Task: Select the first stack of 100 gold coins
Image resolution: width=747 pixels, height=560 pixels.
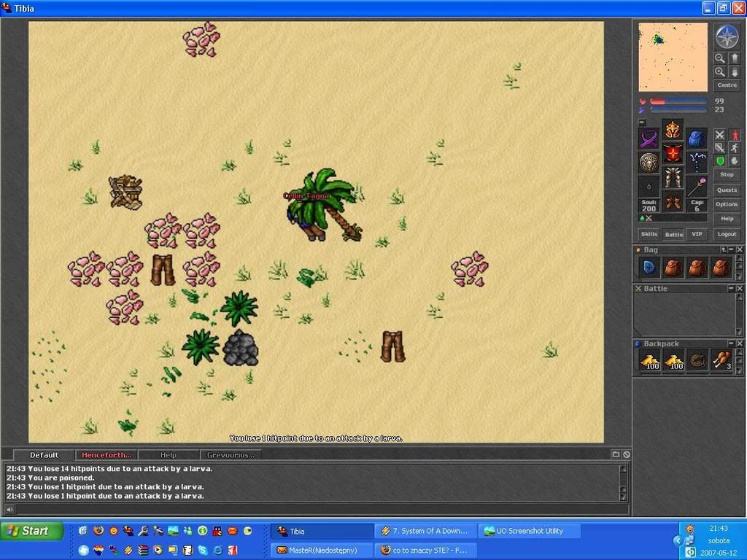Action: (649, 361)
